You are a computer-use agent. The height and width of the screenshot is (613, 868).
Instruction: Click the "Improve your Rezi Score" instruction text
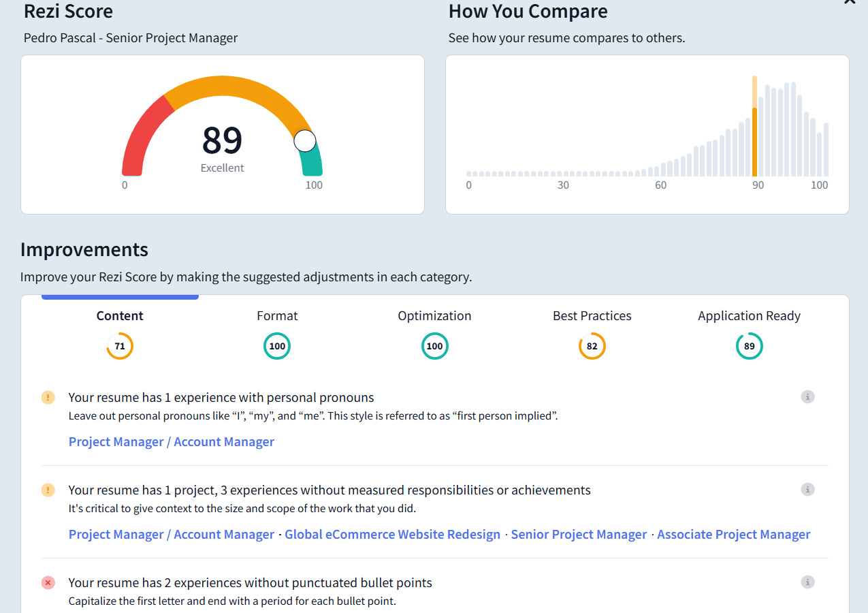click(x=246, y=277)
